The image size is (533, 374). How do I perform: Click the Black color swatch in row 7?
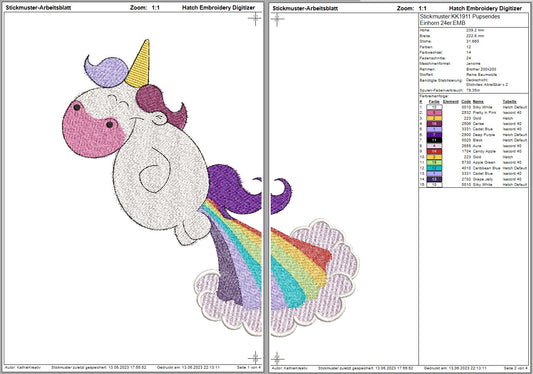[x=434, y=140]
